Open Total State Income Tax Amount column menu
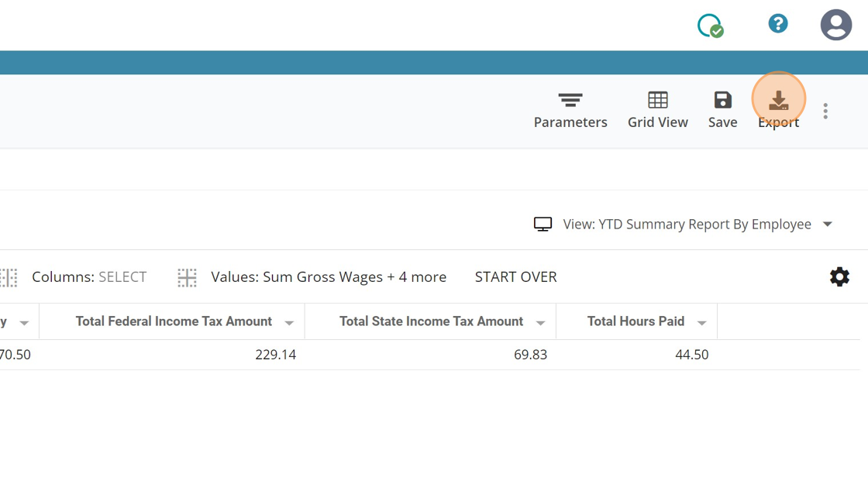This screenshot has width=868, height=484. pos(540,323)
